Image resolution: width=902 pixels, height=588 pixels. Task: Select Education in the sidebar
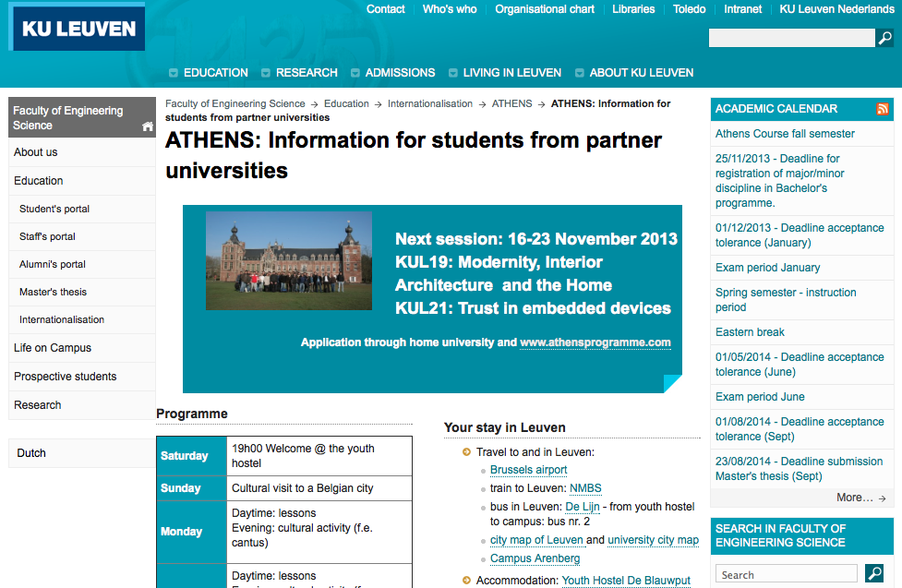[81, 181]
